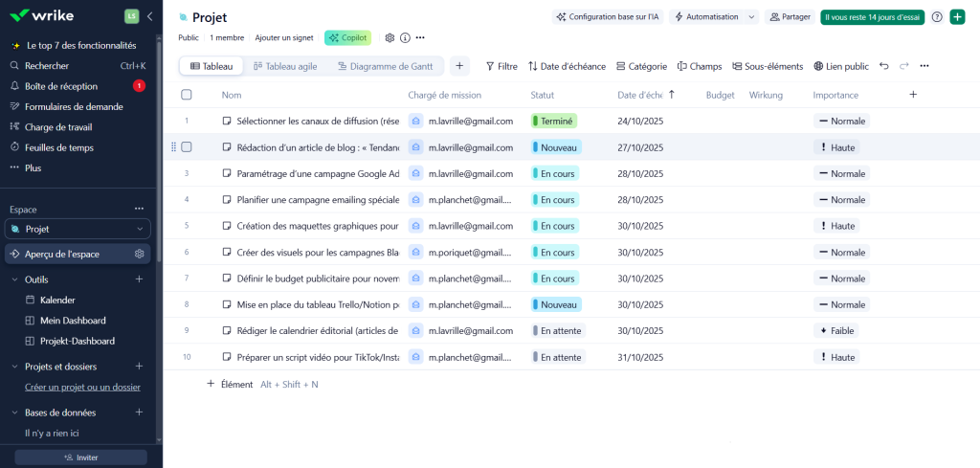Expand the Automatisation dropdown arrow

pyautogui.click(x=751, y=17)
